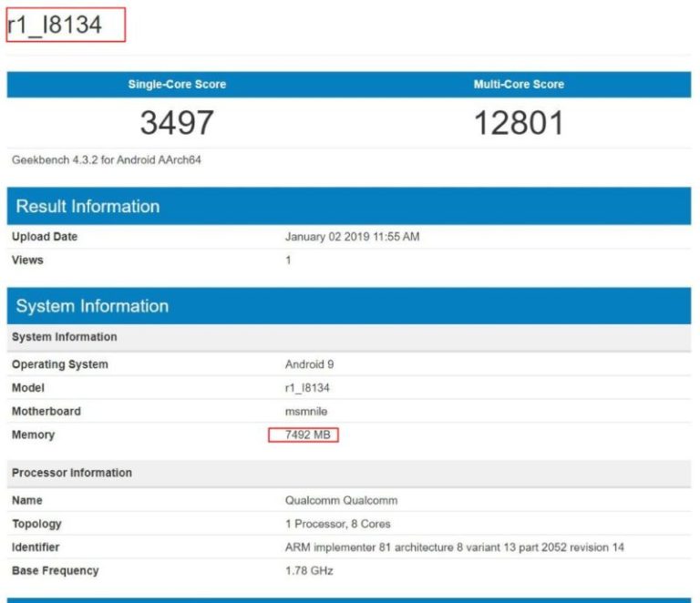Select the Processor Information subheader

click(x=72, y=473)
